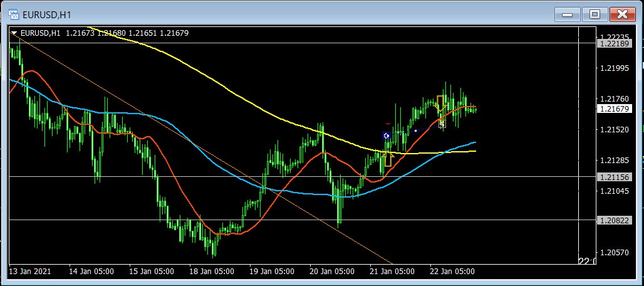Click the up arrow buy marker

(x=387, y=159)
